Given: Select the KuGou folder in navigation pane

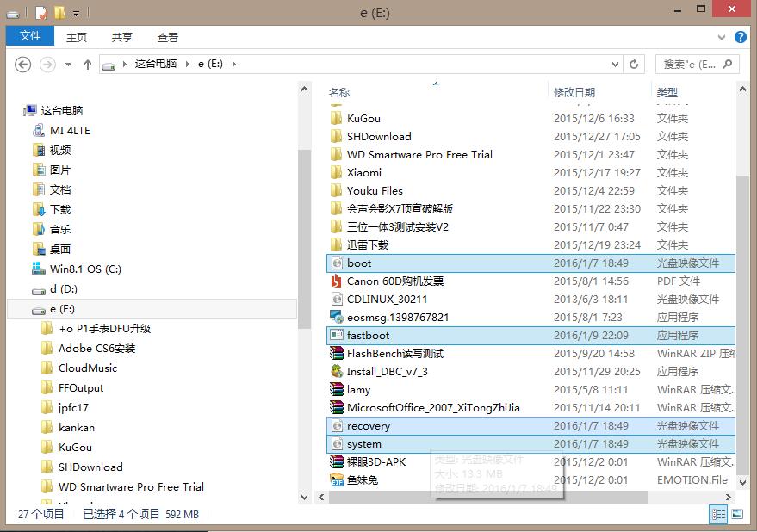Looking at the screenshot, I should click(76, 447).
